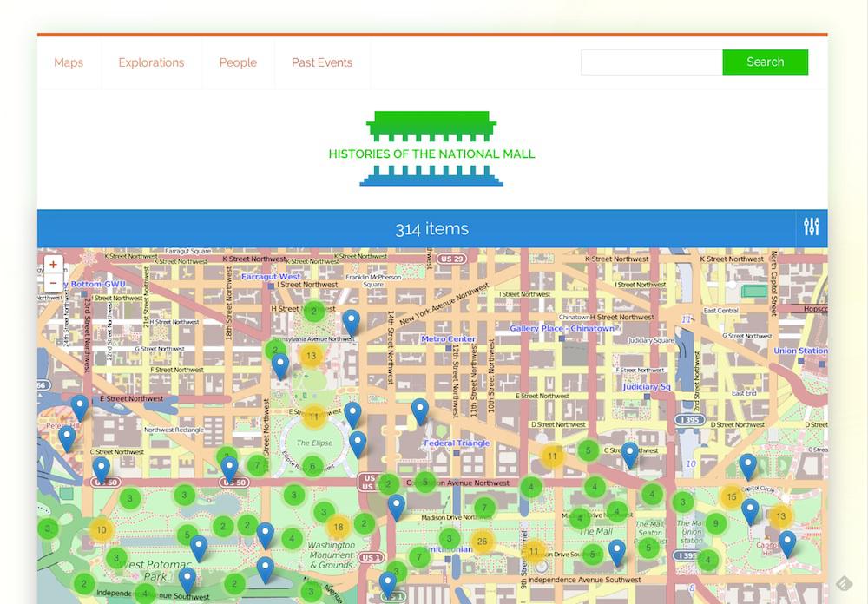Open the green 5 cluster on Constitution Avenue label
This screenshot has width=868, height=604.
(x=425, y=483)
